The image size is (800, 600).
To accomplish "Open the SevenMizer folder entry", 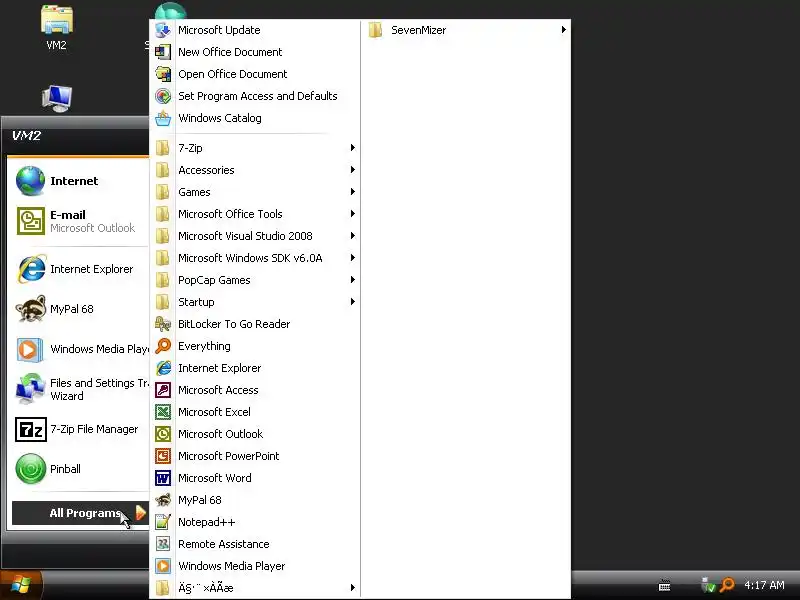I will tap(467, 30).
